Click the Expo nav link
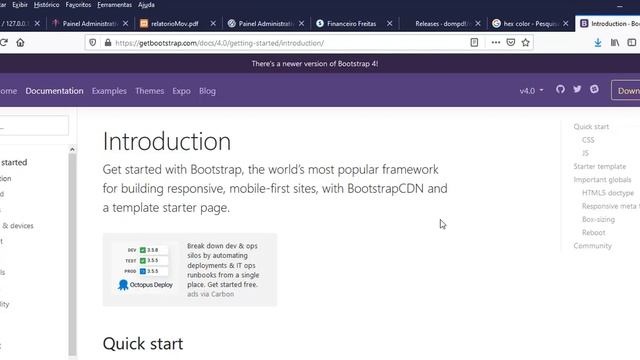Image resolution: width=640 pixels, height=360 pixels. [x=181, y=91]
